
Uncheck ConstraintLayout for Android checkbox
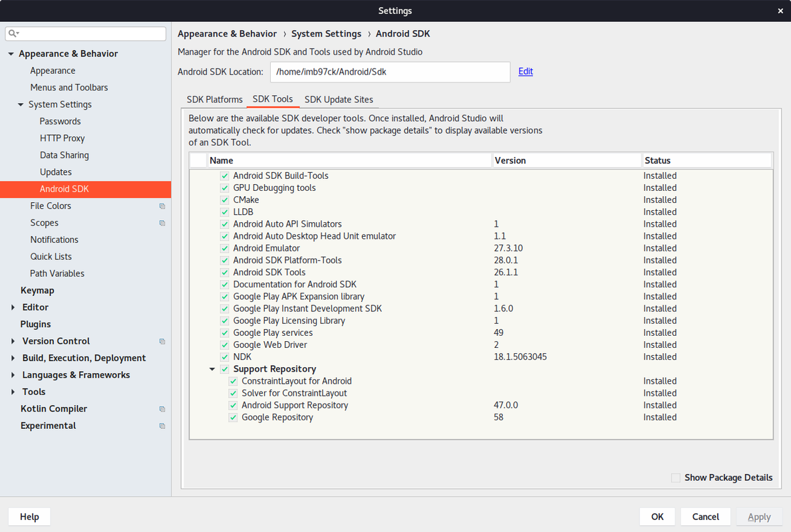[233, 381]
